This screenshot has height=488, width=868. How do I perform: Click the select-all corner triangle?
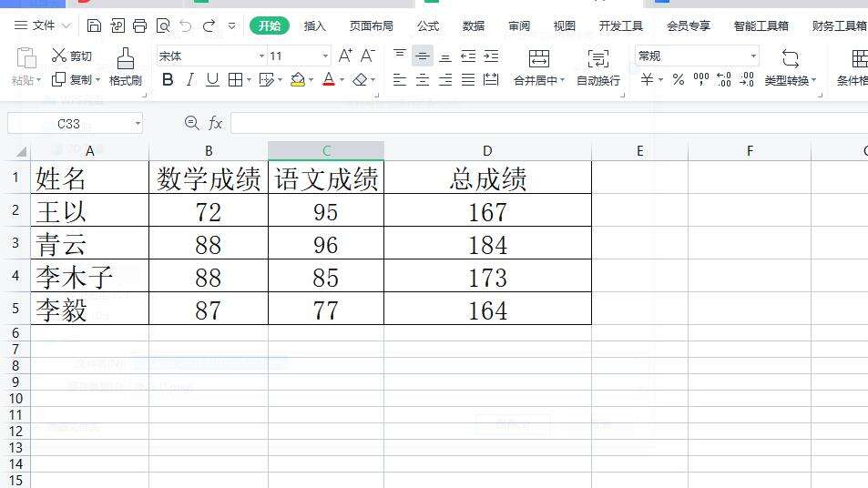coord(20,151)
